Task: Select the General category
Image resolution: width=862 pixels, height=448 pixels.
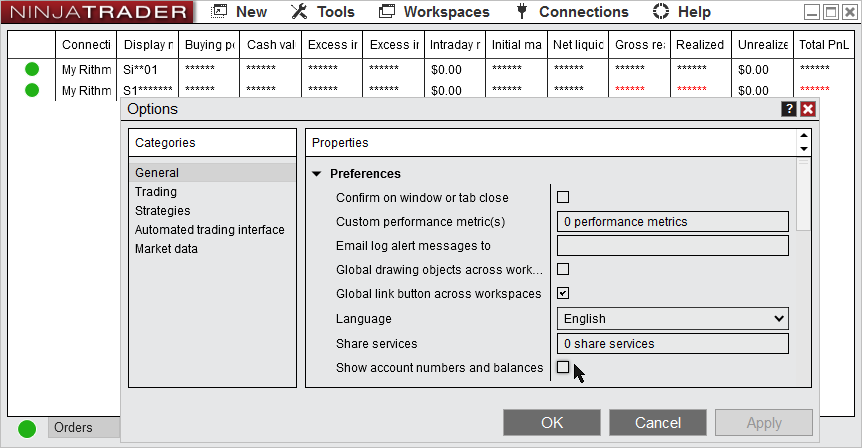Action: 212,173
